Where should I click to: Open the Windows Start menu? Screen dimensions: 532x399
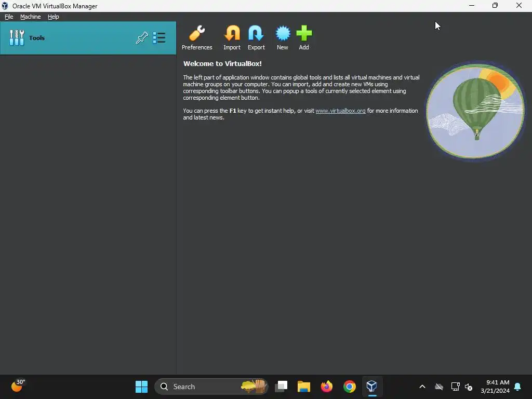pyautogui.click(x=141, y=387)
